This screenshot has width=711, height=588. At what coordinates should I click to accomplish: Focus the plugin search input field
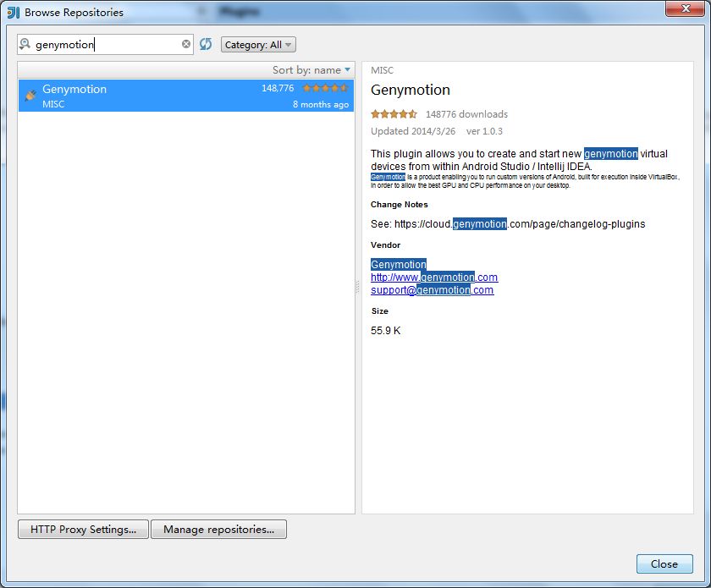coord(105,45)
